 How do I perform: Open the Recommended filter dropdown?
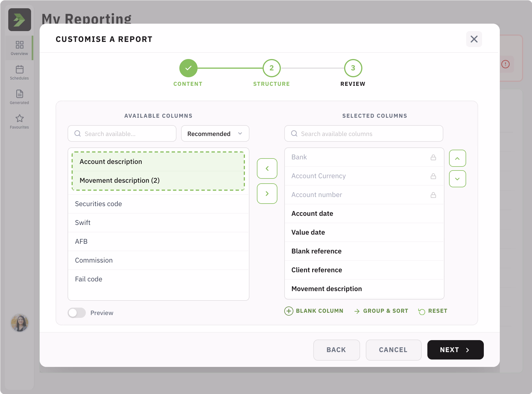215,133
